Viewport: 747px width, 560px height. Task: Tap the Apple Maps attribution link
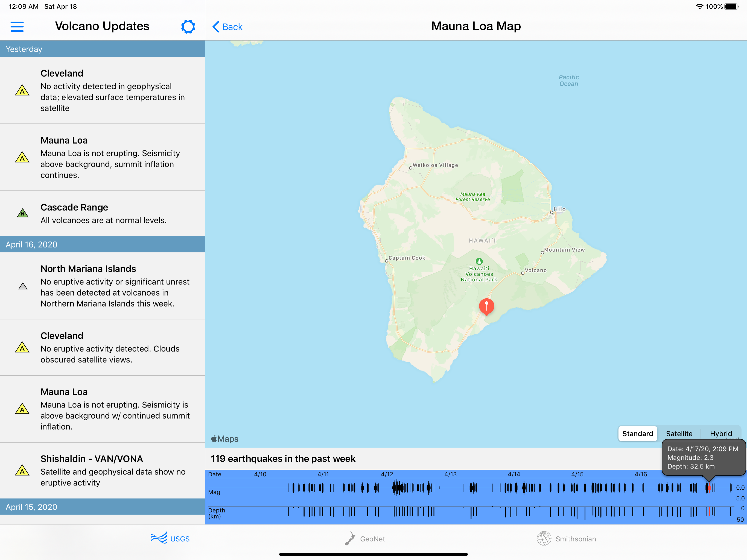tap(224, 439)
